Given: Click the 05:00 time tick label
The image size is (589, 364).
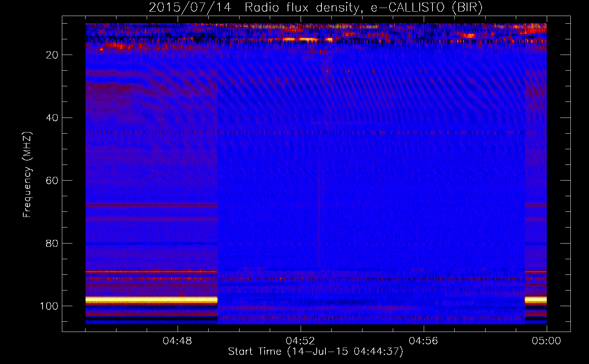Looking at the screenshot, I should 546,341.
